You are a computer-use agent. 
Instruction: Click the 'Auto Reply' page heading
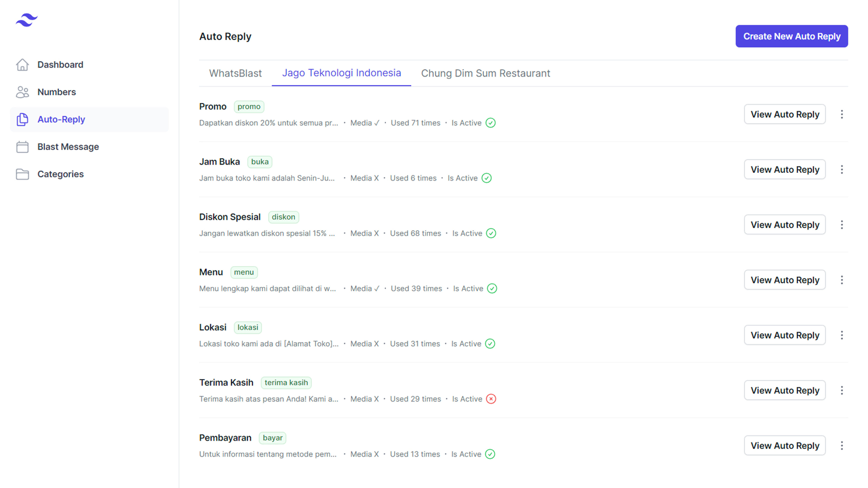[x=225, y=36]
